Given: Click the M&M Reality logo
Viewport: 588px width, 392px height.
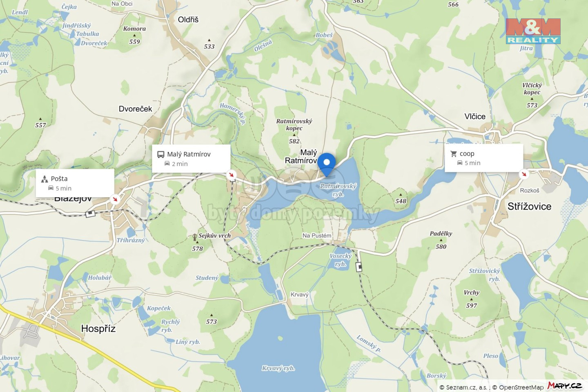Looking at the screenshot, I should (x=533, y=31).
